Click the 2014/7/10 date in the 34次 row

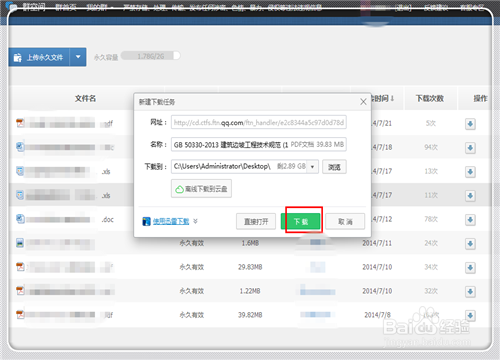[x=377, y=267]
